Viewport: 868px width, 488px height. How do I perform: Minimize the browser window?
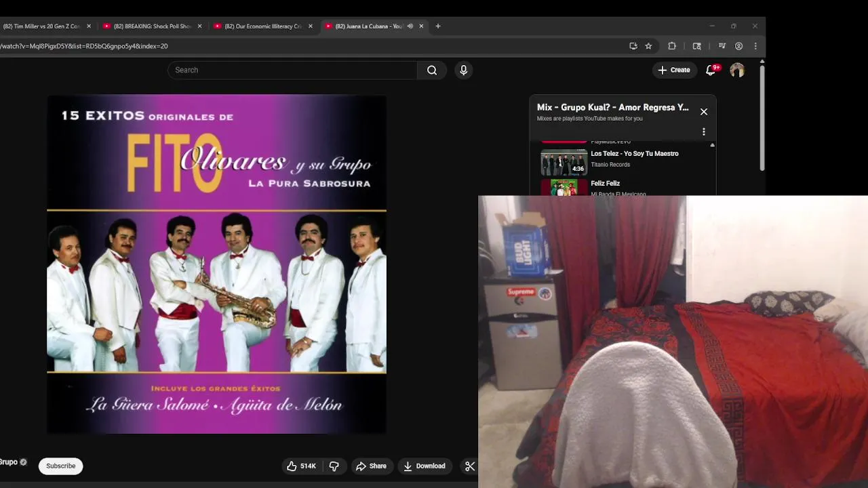click(x=712, y=26)
